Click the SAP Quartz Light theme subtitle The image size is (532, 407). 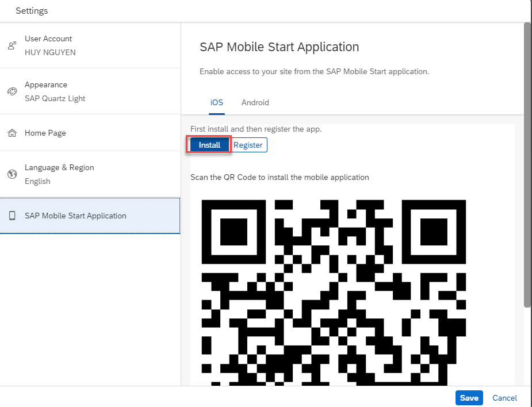(x=55, y=98)
